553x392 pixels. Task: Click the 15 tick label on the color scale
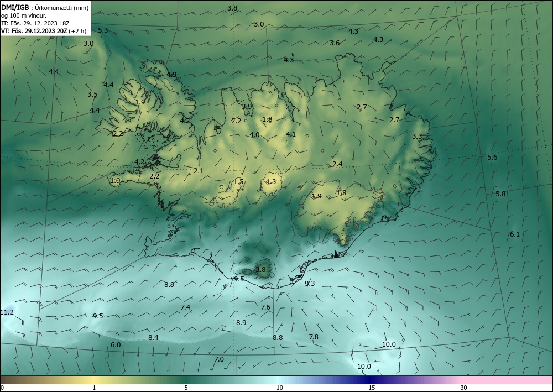(372, 388)
